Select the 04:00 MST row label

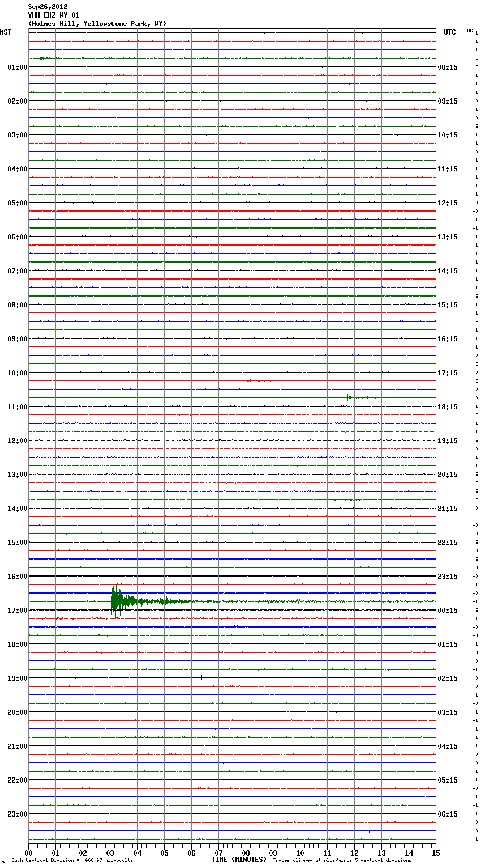pos(17,169)
